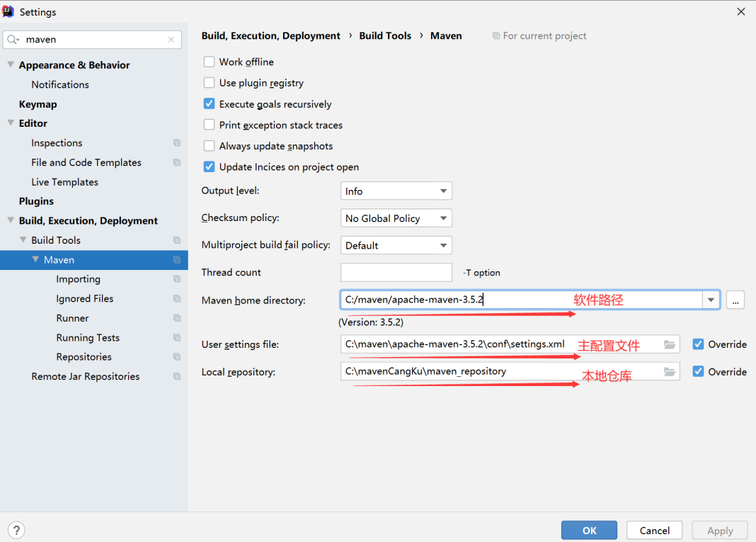This screenshot has height=542, width=756.
Task: Select Inspections under Editor
Action: [57, 143]
